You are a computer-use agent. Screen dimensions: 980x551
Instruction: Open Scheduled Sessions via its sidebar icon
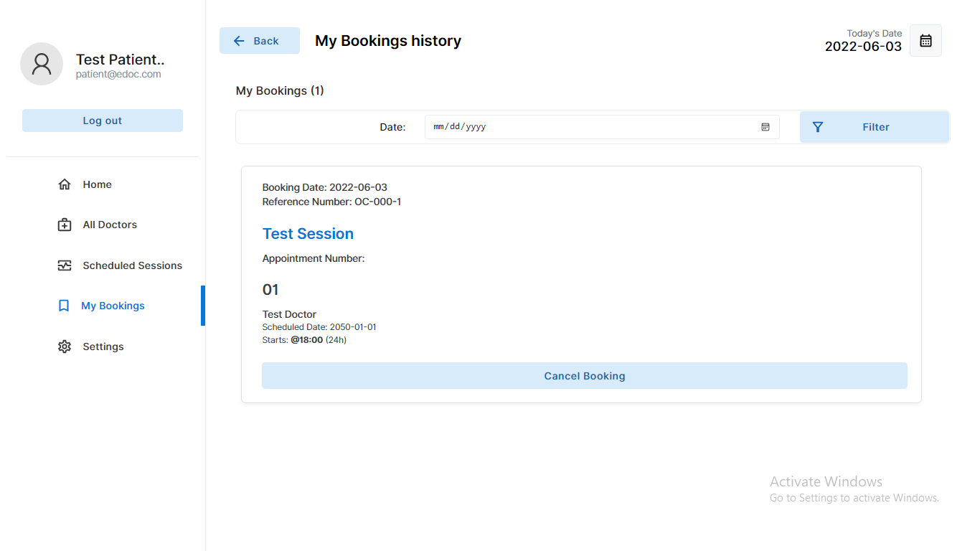65,265
